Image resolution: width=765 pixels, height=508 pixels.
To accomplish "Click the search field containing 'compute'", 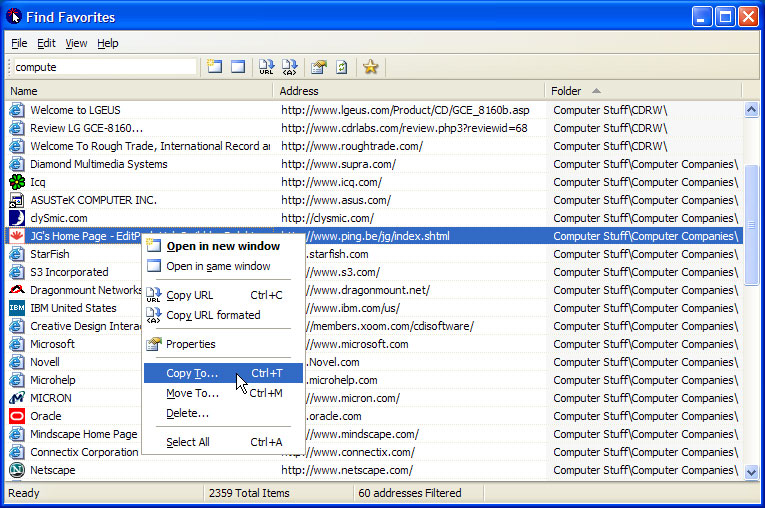I will 104,67.
